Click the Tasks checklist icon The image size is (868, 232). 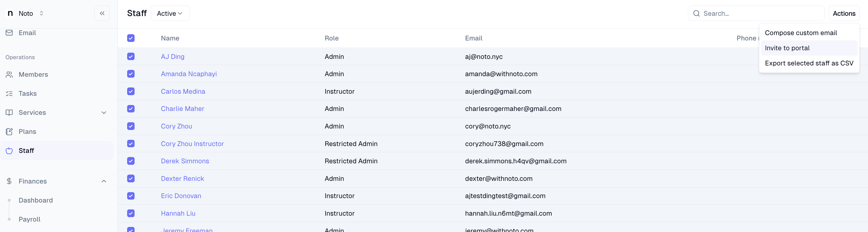pos(9,93)
